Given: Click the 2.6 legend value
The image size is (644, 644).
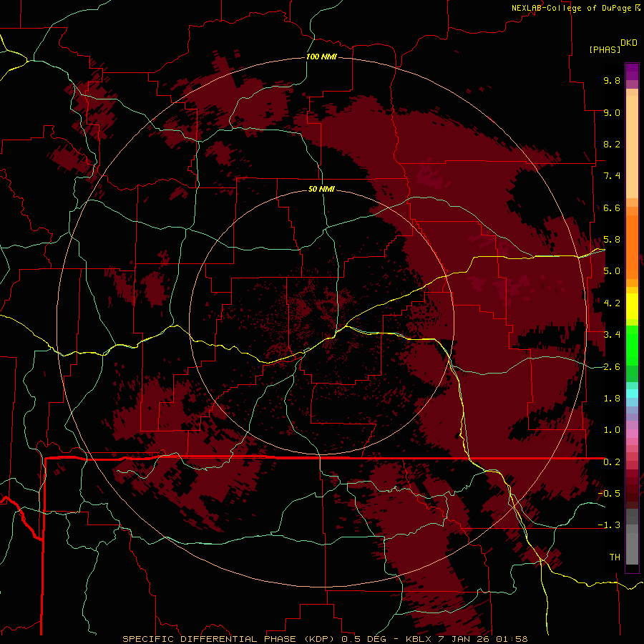Looking at the screenshot, I should coord(612,367).
